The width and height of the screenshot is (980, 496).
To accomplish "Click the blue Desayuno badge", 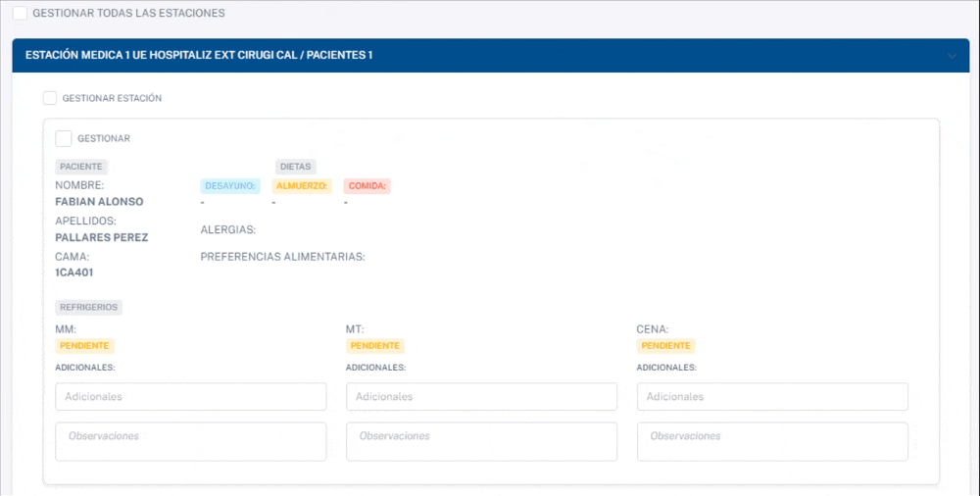I will coord(230,186).
